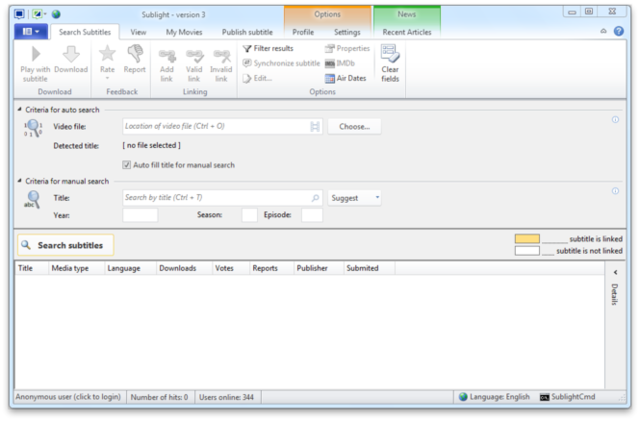Click the Clear fields icon
Image resolution: width=640 pixels, height=421 pixels.
coord(390,53)
